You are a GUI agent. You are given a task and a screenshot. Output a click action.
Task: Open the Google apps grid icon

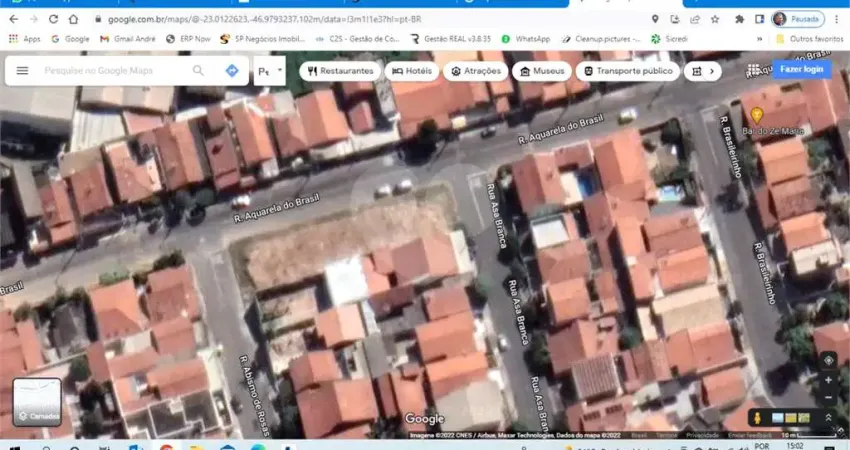pos(754,69)
